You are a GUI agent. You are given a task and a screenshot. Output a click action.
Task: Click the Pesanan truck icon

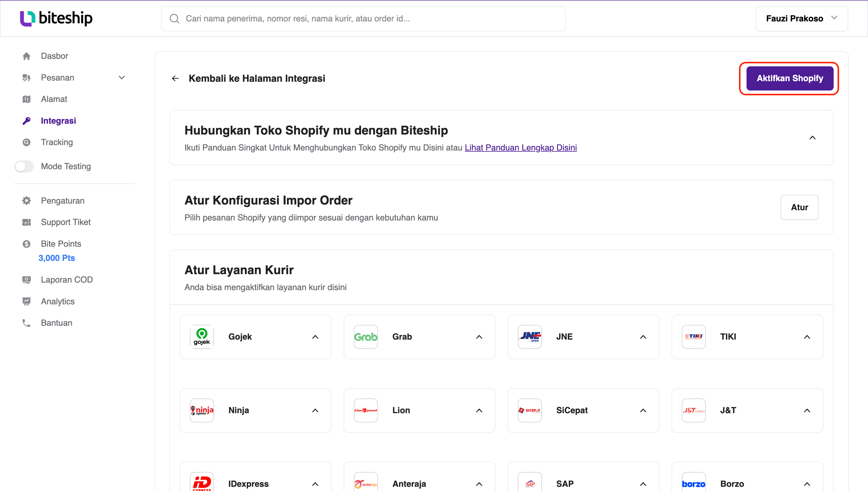point(27,78)
